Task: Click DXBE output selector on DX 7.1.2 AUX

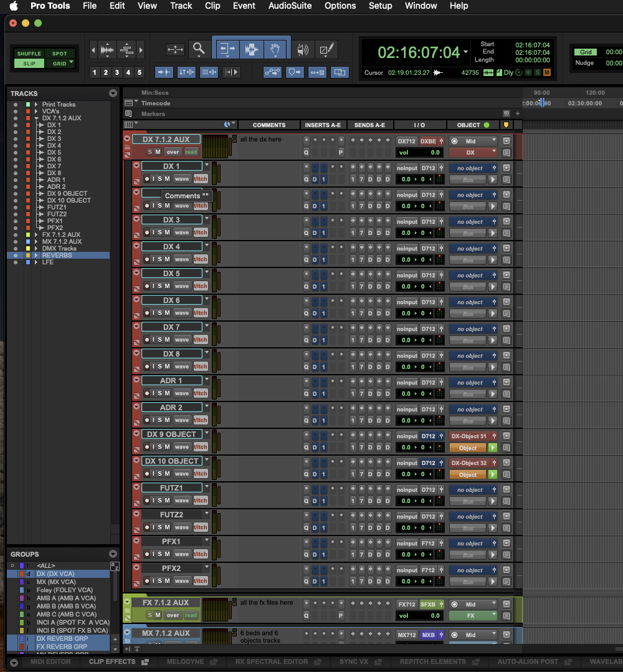Action: click(x=428, y=141)
